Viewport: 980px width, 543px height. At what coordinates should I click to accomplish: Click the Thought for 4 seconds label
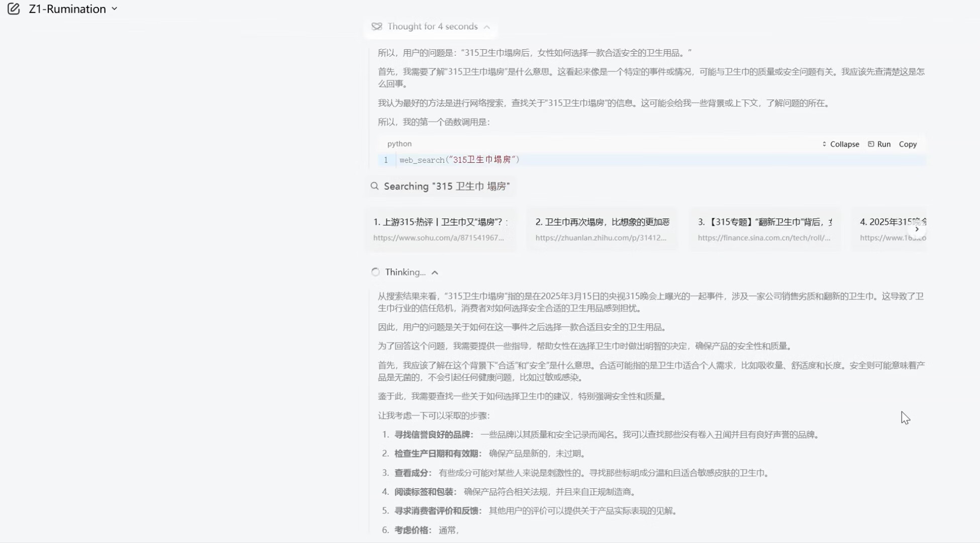(432, 27)
